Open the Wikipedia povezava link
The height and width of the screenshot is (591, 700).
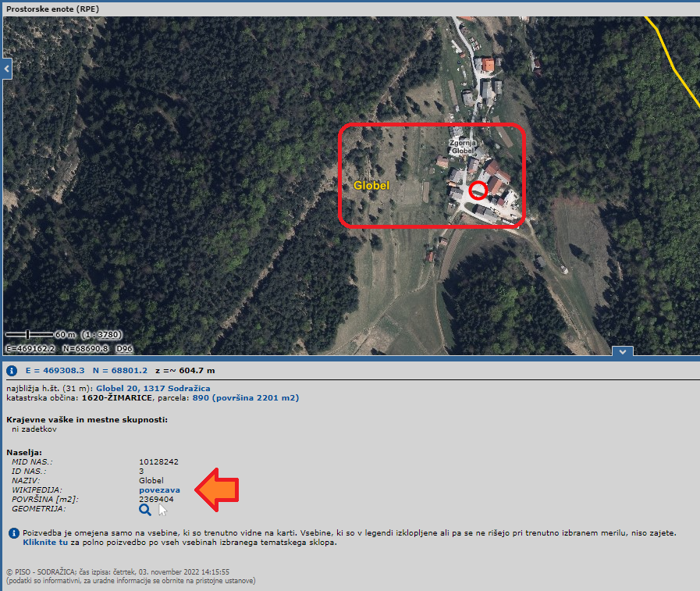coord(159,490)
